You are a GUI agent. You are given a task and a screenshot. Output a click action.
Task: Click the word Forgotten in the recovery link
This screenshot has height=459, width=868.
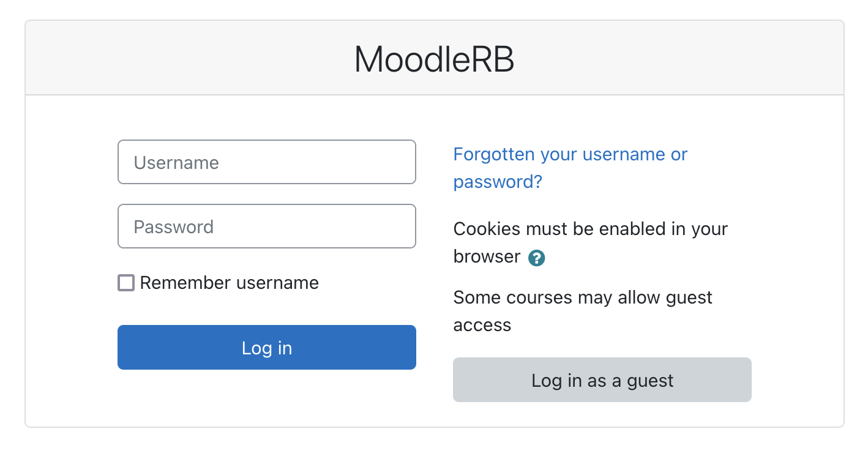pyautogui.click(x=495, y=154)
